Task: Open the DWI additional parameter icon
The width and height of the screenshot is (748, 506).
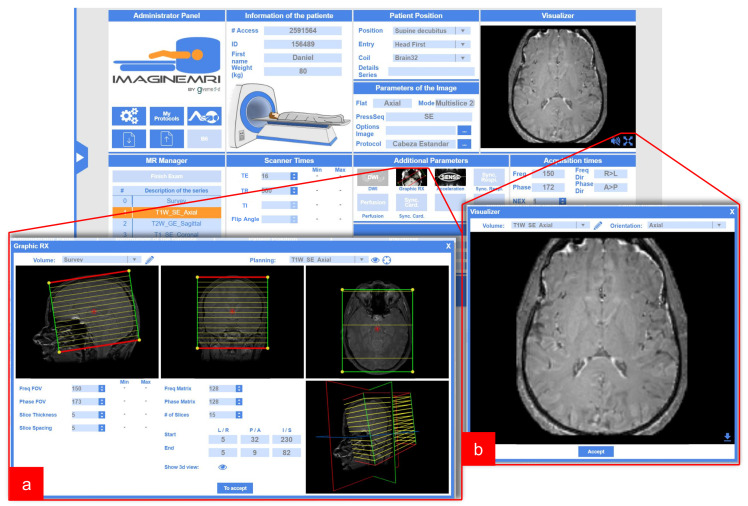Action: 373,177
